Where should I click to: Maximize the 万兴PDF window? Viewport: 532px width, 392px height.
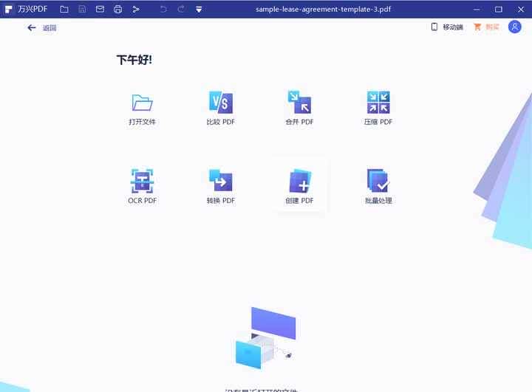pos(499,9)
